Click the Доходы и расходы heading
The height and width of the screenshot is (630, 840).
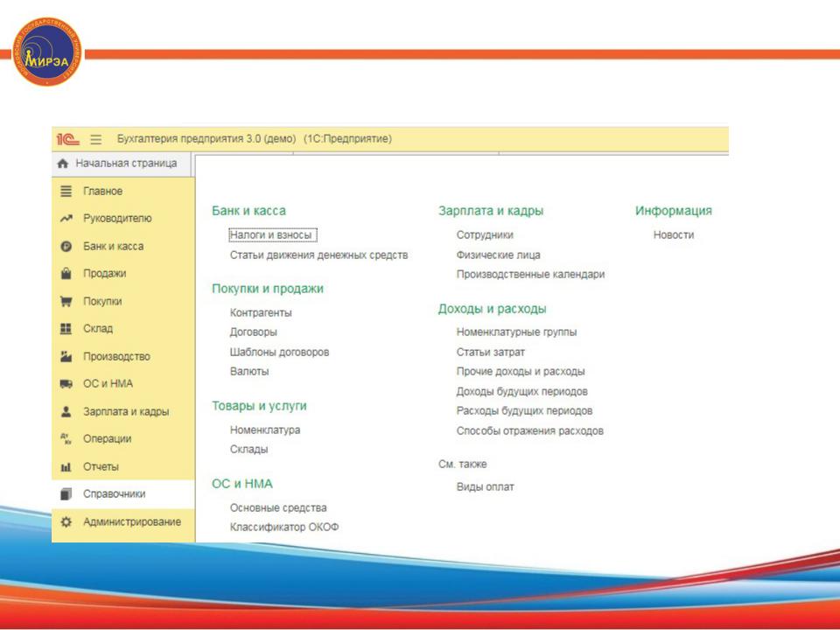493,309
